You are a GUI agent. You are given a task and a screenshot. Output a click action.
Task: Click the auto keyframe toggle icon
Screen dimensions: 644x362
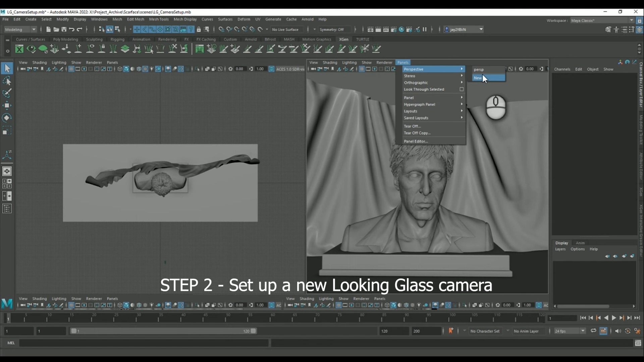point(451,331)
